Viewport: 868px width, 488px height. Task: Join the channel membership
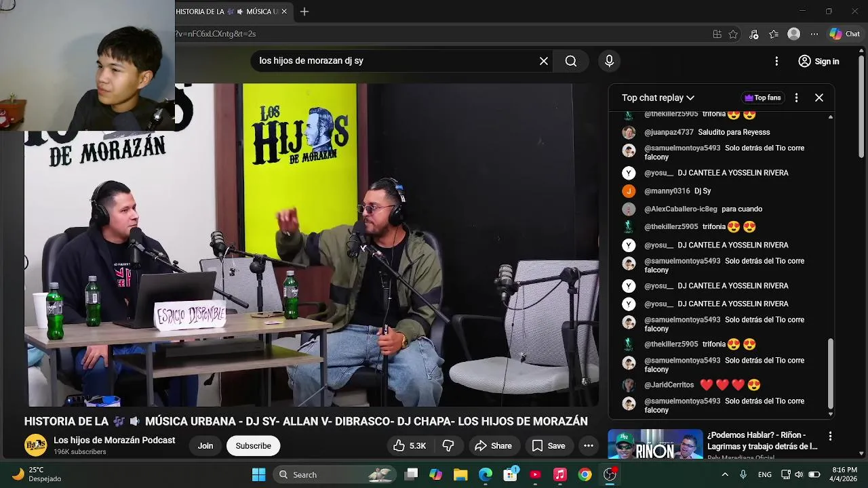pos(205,445)
